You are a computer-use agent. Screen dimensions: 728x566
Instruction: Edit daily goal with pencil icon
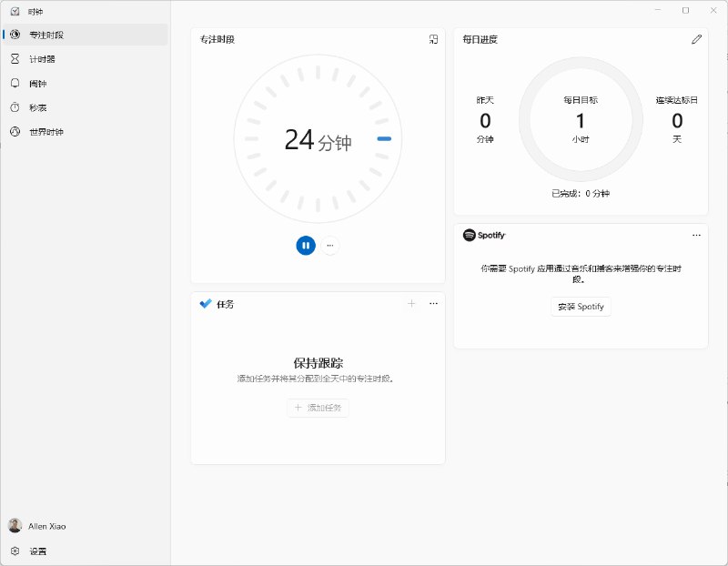(697, 39)
